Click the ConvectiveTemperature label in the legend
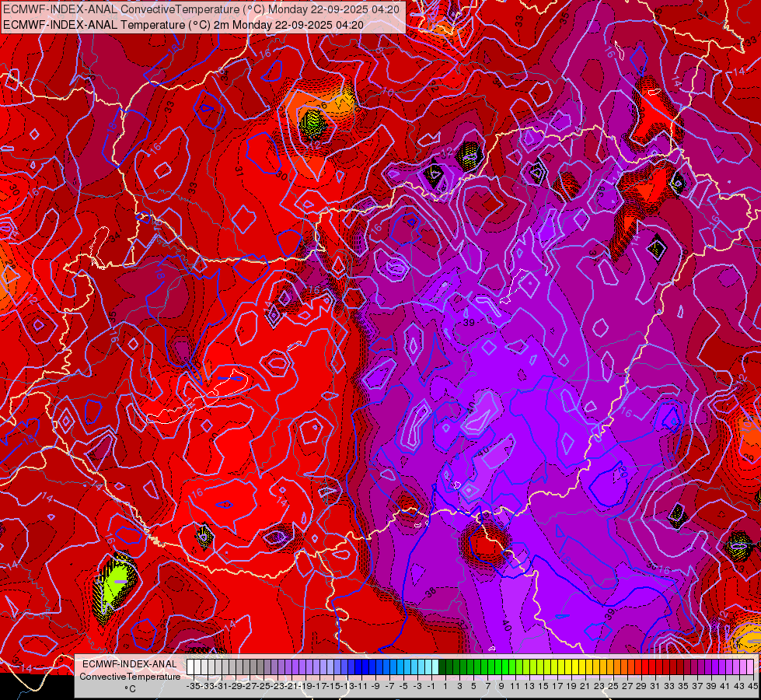Screen dimensions: 761x700 point(130,676)
